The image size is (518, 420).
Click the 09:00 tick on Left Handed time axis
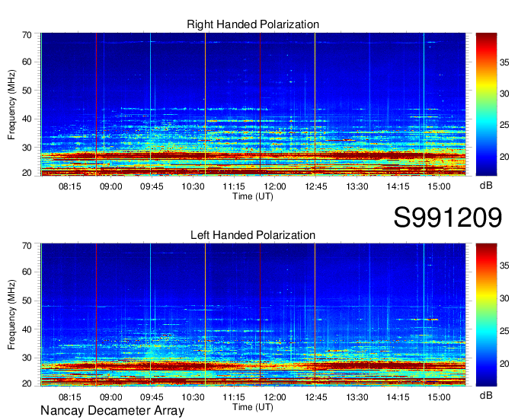point(111,396)
